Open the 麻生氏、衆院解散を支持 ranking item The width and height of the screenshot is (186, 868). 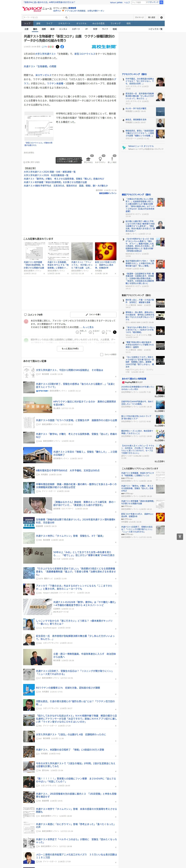click(136, 120)
